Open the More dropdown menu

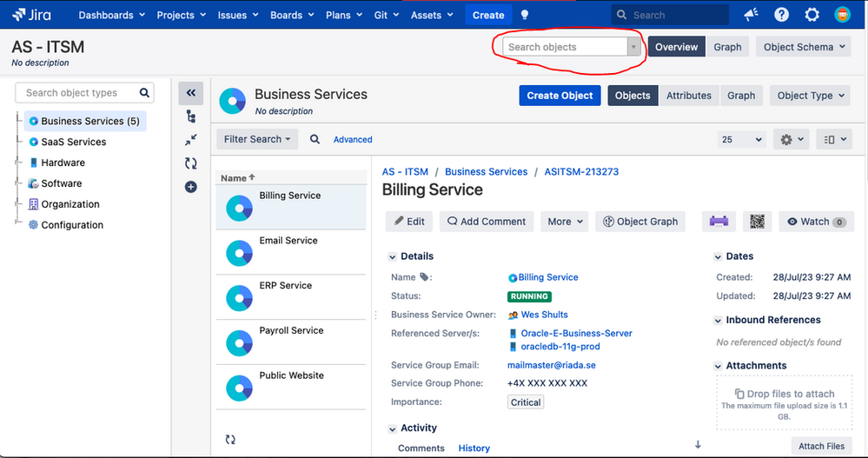[x=564, y=222]
